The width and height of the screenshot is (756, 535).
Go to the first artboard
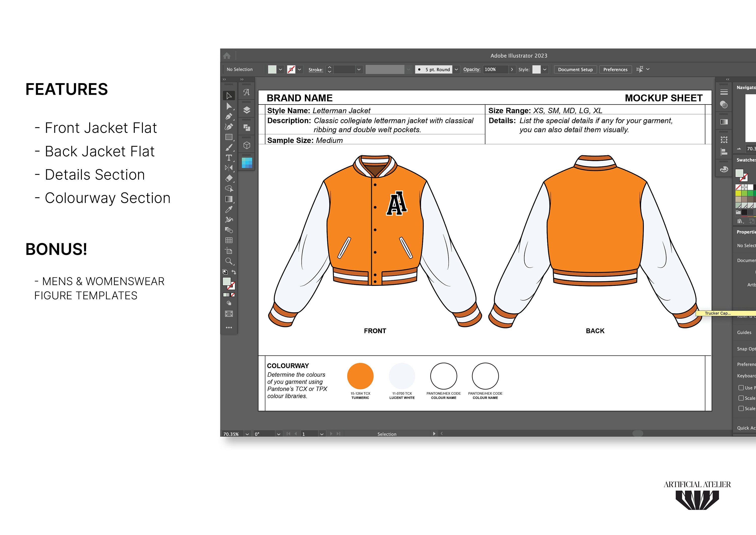289,434
